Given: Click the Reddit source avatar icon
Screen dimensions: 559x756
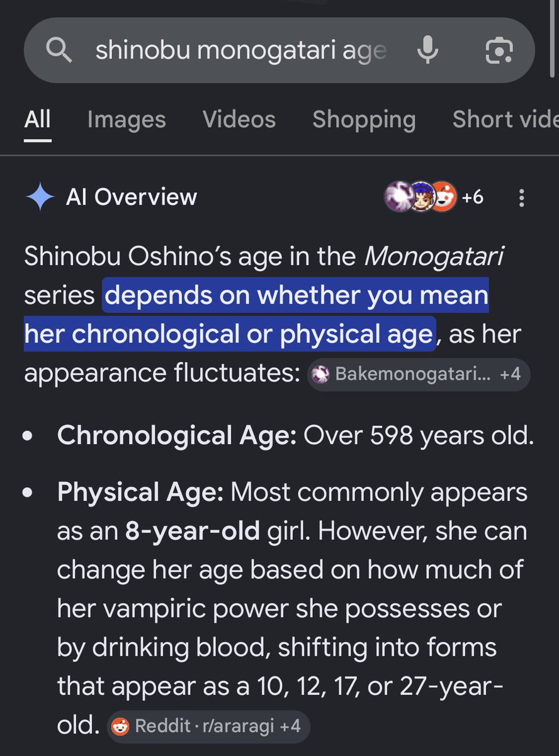Looking at the screenshot, I should pos(443,197).
